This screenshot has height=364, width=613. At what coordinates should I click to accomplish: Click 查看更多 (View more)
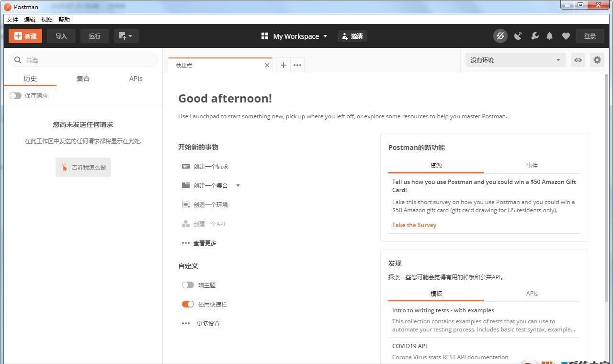click(x=205, y=243)
